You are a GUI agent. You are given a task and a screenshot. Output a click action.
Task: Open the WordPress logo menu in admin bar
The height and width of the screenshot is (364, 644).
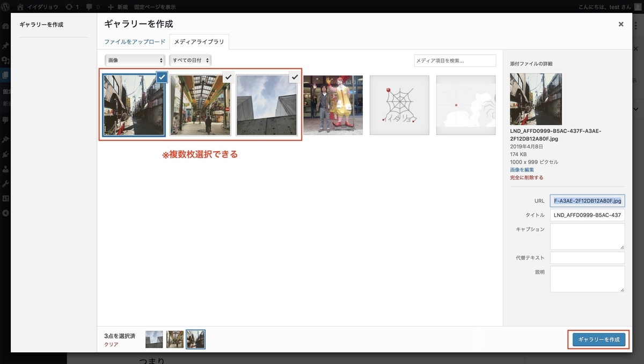(6, 7)
